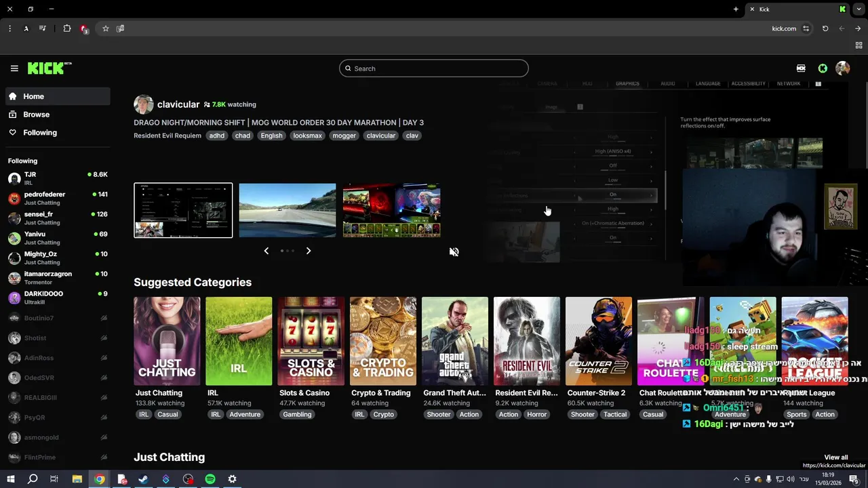
Task: Show next featured stream in carousel
Action: pyautogui.click(x=309, y=251)
